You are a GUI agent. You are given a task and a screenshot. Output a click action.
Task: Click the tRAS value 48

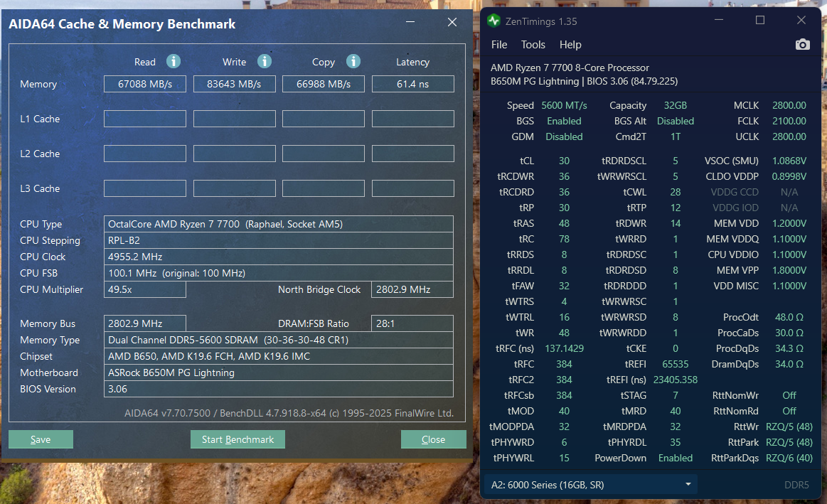tap(564, 223)
